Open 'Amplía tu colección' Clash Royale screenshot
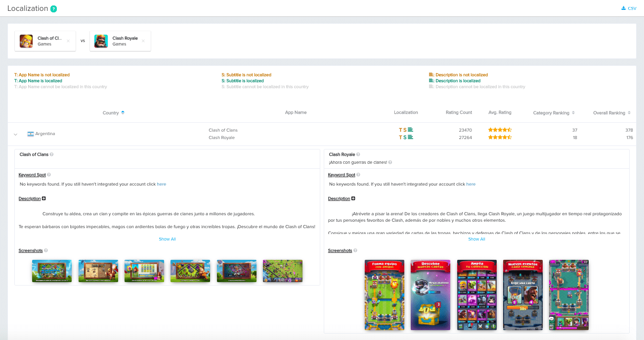 (x=477, y=295)
